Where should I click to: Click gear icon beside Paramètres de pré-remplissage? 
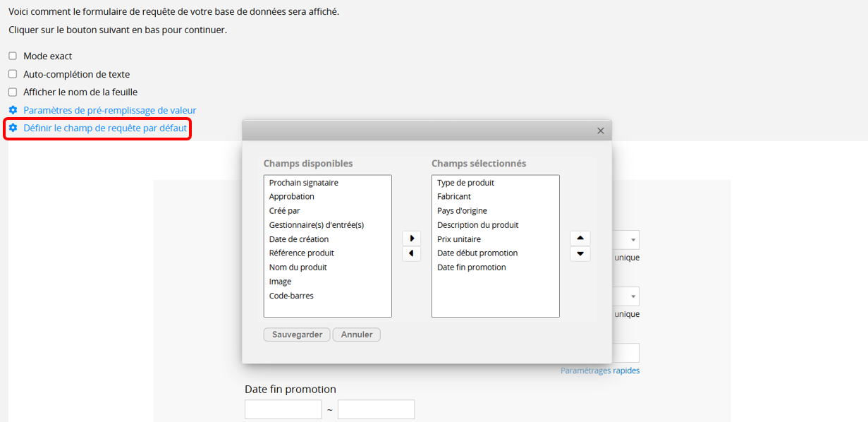coord(13,110)
